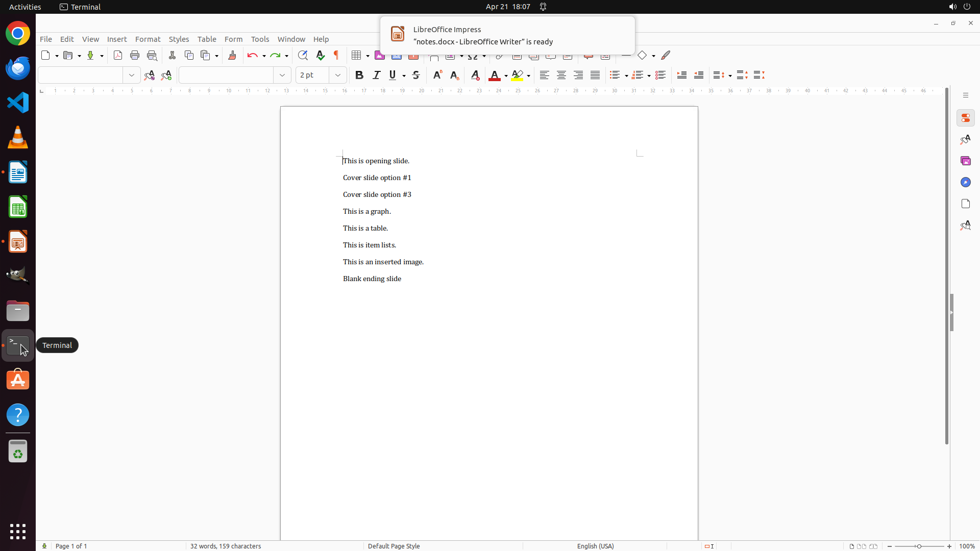This screenshot has width=980, height=551.
Task: Click the Clone Formatting paintbrush icon
Action: tap(232, 55)
